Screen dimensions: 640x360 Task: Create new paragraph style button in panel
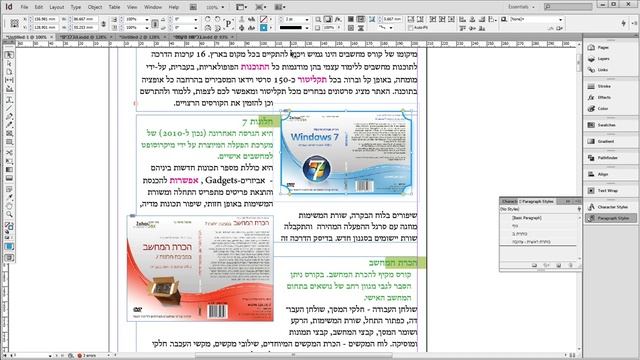click(559, 266)
